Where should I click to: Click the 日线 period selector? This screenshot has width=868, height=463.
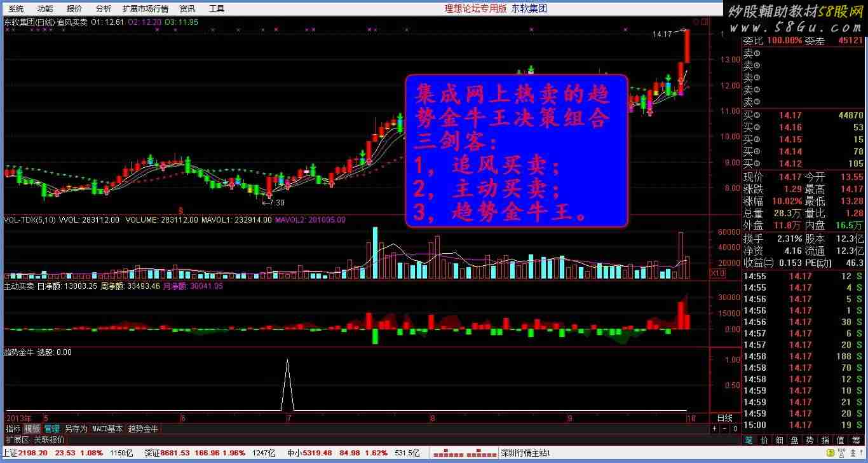pyautogui.click(x=724, y=418)
